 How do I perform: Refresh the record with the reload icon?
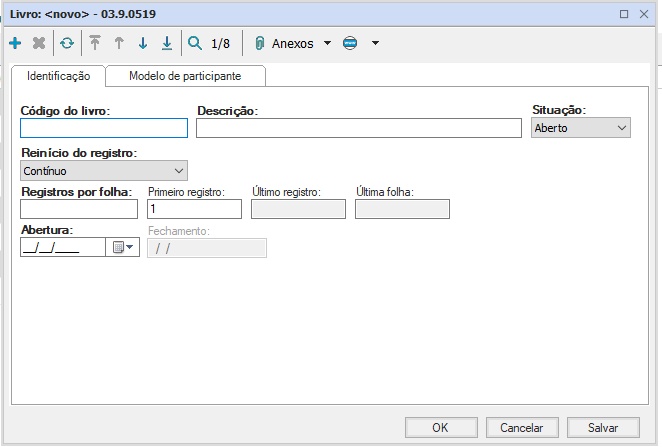click(x=67, y=44)
